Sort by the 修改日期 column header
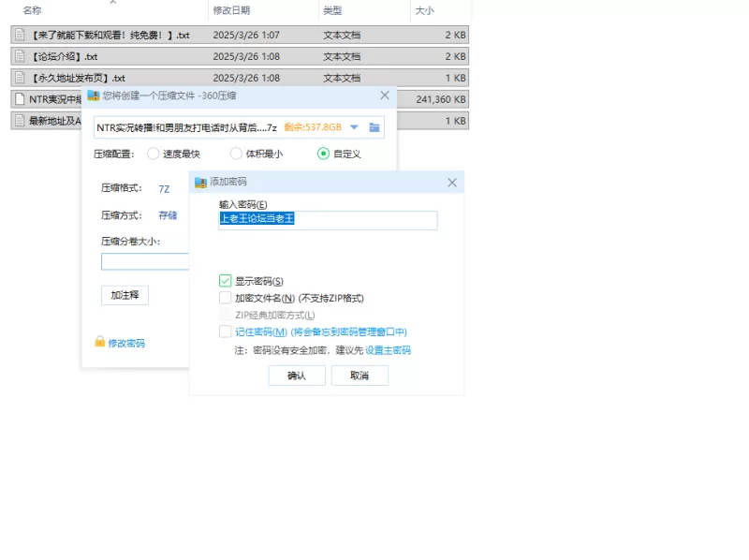Screen dimensions: 749x560 point(231,10)
